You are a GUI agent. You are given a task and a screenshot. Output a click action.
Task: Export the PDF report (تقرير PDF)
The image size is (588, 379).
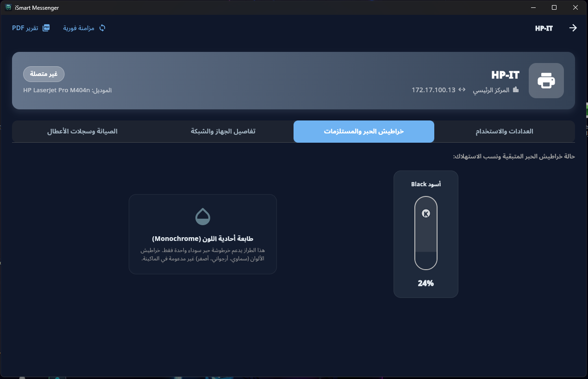pyautogui.click(x=31, y=28)
